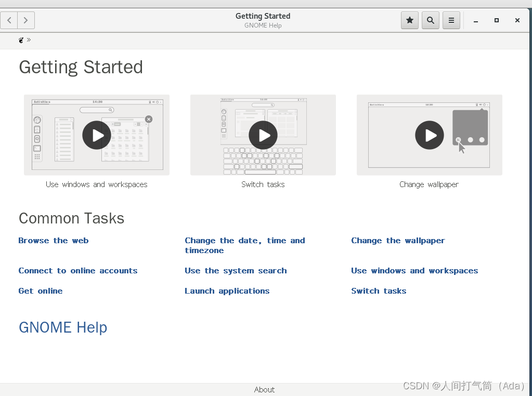Go back using the left arrow button
This screenshot has width=532, height=396.
coord(9,20)
